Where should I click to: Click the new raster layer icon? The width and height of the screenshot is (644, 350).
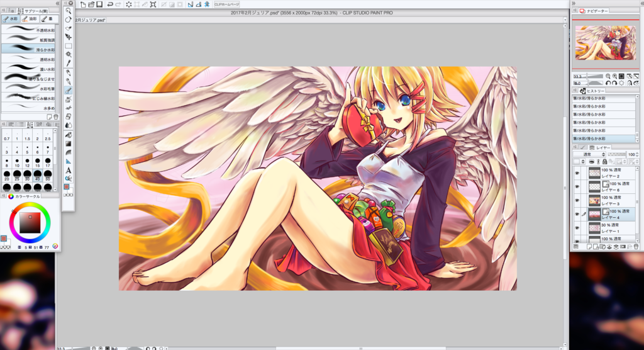click(x=589, y=246)
